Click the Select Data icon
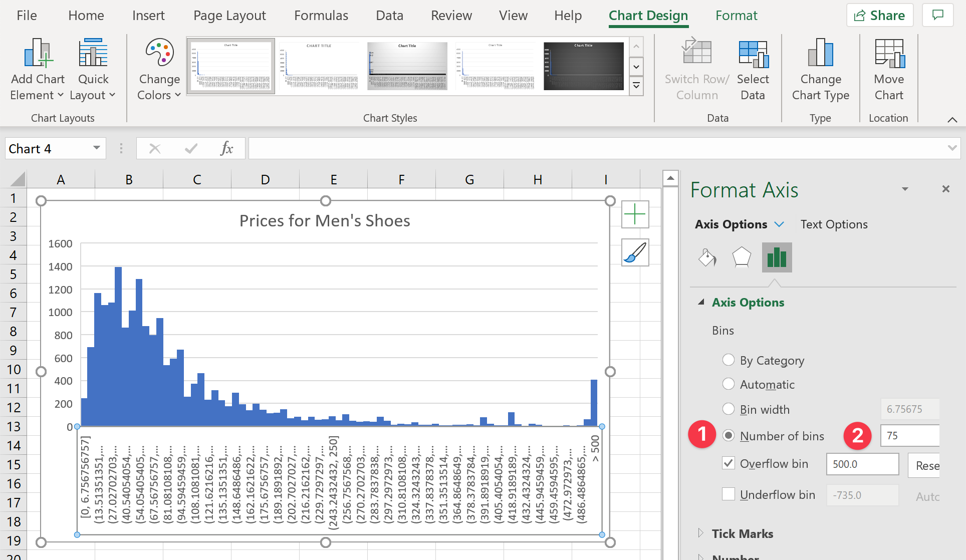Viewport: 966px width, 560px height. point(753,54)
